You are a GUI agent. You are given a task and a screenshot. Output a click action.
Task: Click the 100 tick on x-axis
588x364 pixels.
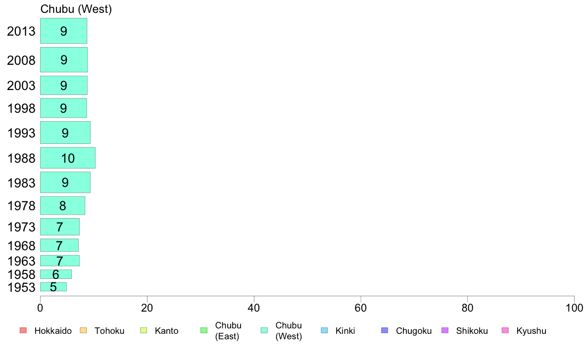pyautogui.click(x=574, y=308)
